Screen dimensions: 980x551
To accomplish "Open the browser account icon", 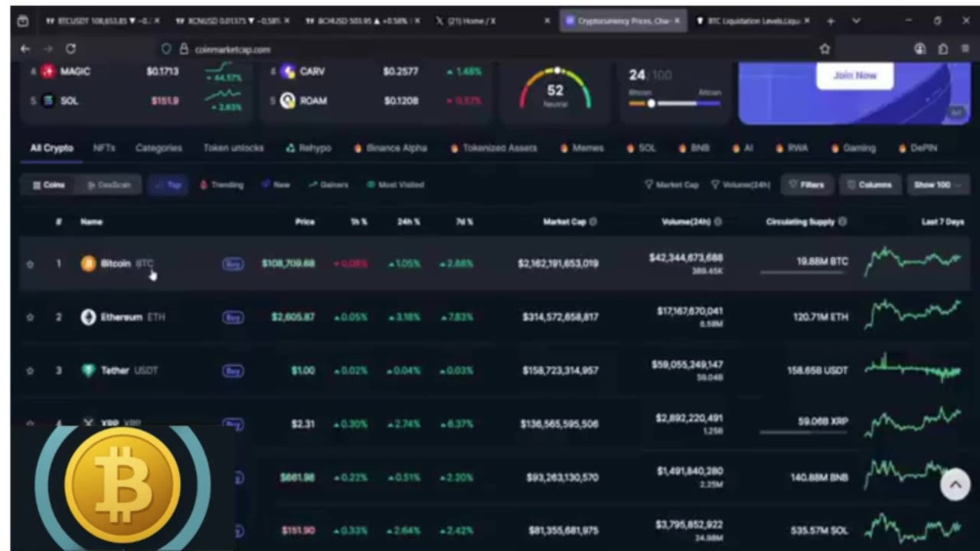I will coord(920,49).
